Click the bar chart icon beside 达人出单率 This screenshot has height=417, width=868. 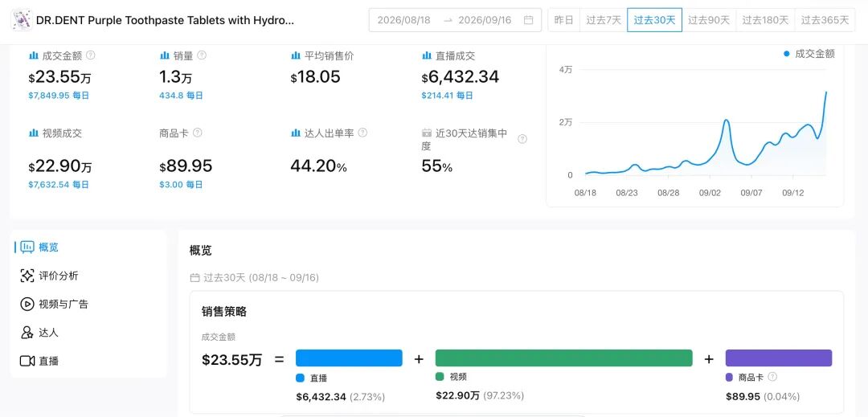pos(296,133)
